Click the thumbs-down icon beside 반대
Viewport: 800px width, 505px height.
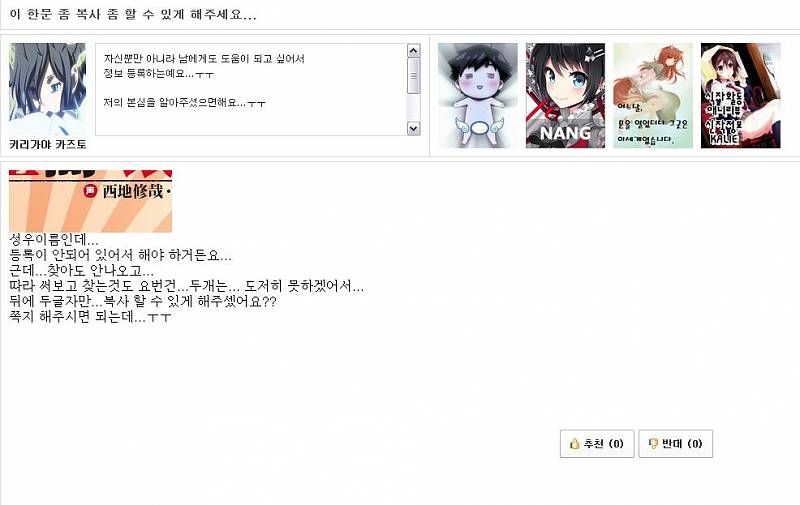click(653, 444)
